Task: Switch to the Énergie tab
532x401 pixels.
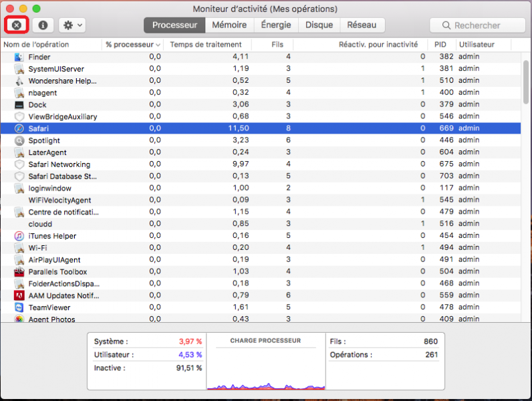Action: 276,25
